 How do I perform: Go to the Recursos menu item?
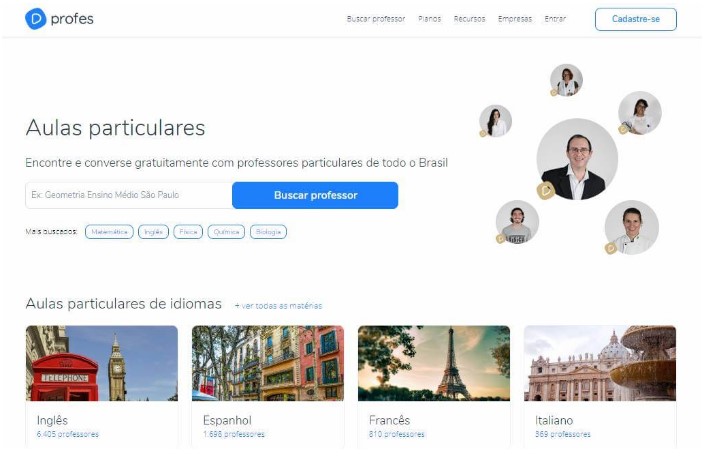point(469,19)
